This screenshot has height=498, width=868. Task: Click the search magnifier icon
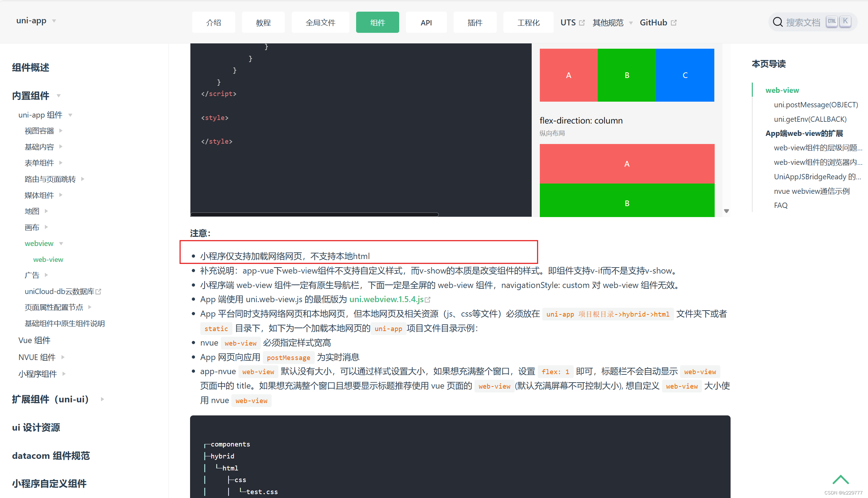click(x=777, y=22)
